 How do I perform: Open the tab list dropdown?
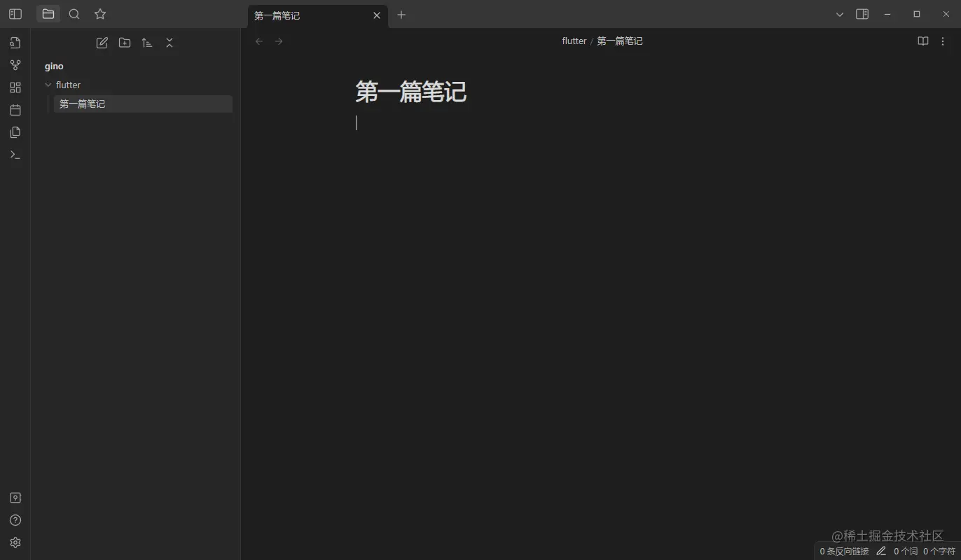pos(840,14)
